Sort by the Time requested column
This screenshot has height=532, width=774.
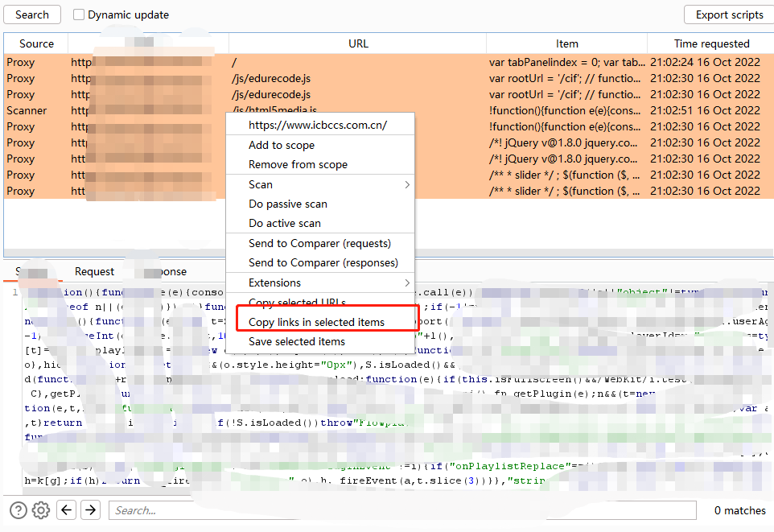click(711, 43)
